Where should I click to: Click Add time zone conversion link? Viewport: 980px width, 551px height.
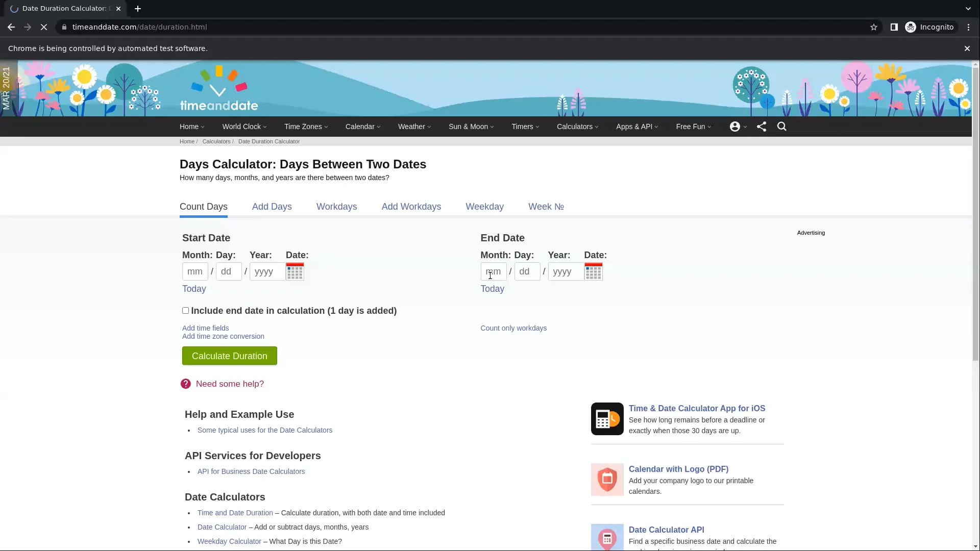[x=223, y=336]
